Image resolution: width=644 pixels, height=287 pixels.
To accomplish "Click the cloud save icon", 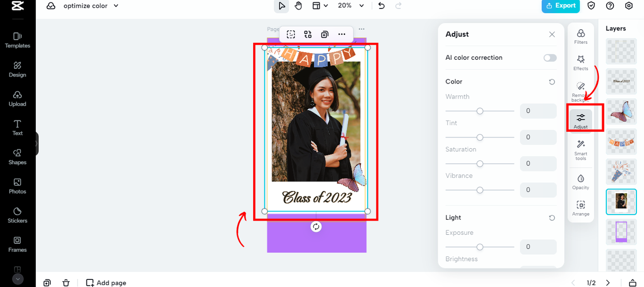I will [x=51, y=6].
